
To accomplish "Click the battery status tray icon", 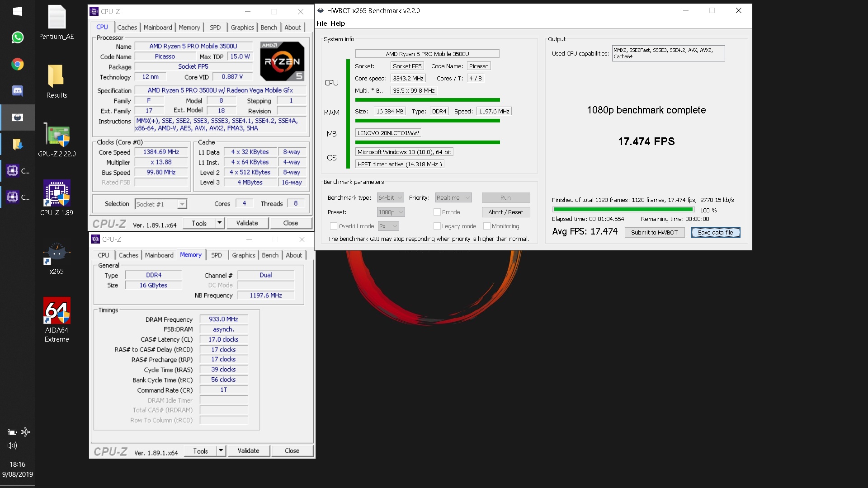I will click(x=12, y=432).
